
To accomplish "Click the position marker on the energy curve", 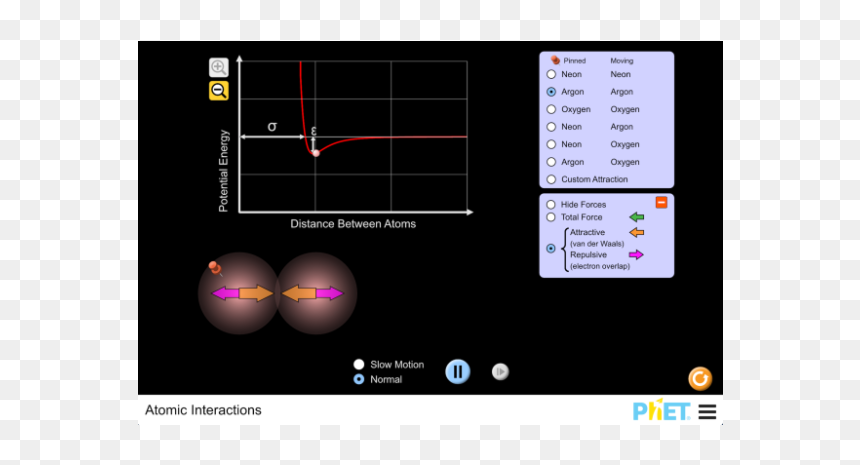I will pyautogui.click(x=316, y=153).
